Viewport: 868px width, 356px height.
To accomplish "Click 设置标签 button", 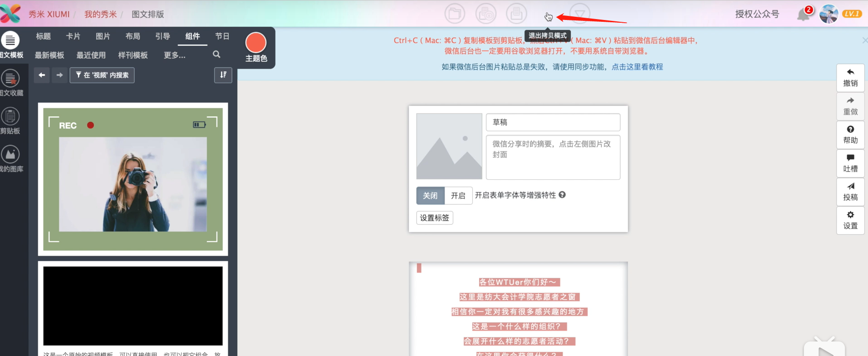I will point(435,218).
